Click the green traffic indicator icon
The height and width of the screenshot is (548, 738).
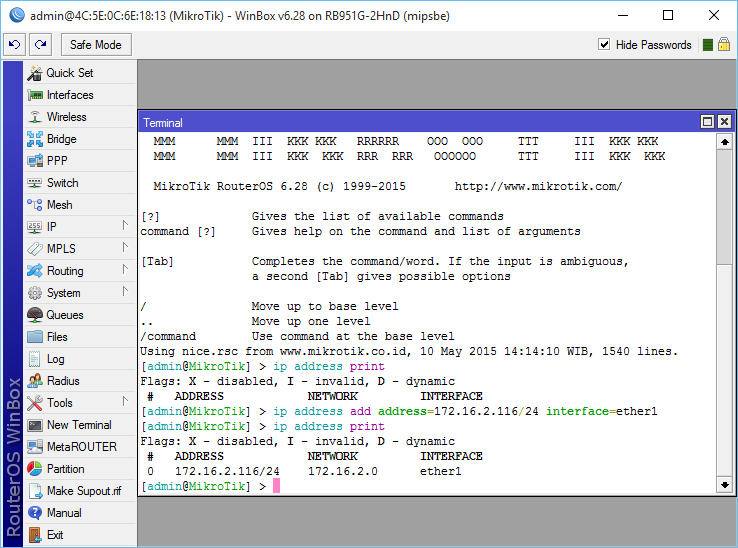[707, 45]
